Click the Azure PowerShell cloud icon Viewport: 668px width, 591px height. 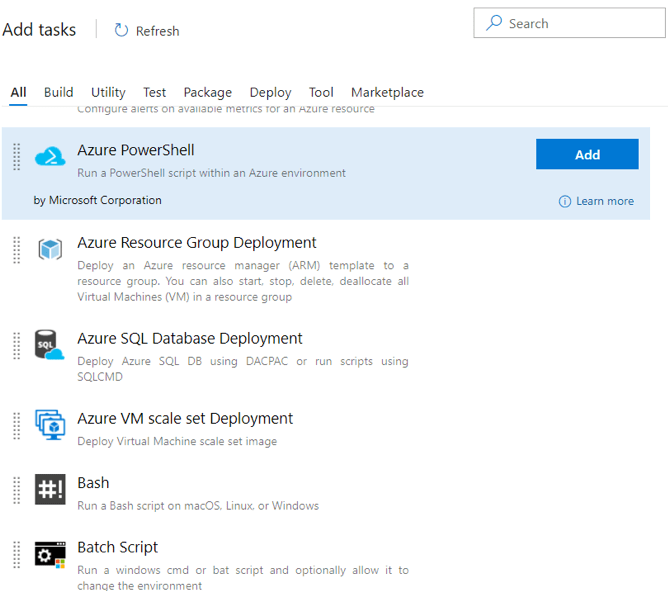(x=50, y=156)
